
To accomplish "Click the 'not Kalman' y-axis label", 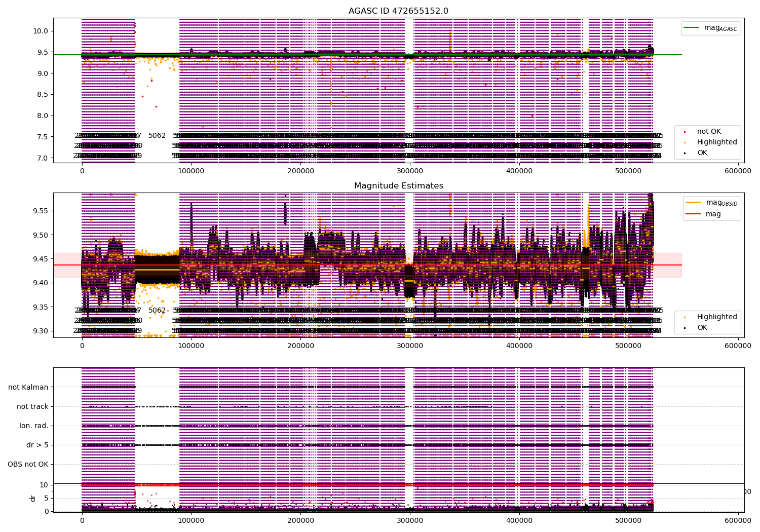I will [x=28, y=387].
